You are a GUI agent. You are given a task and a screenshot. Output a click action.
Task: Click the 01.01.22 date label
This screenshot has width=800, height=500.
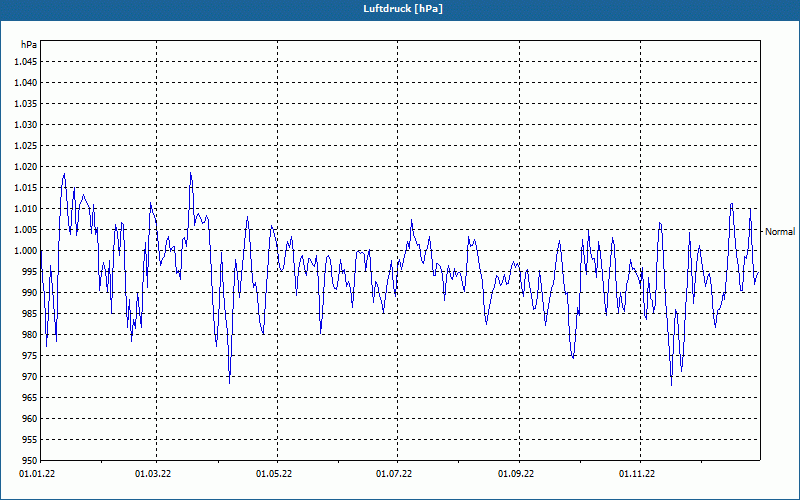click(x=37, y=474)
